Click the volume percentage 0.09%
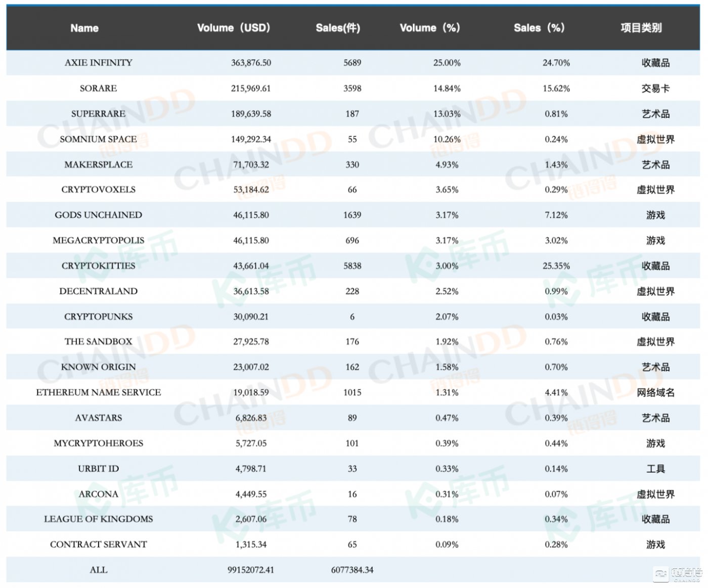 click(x=447, y=545)
